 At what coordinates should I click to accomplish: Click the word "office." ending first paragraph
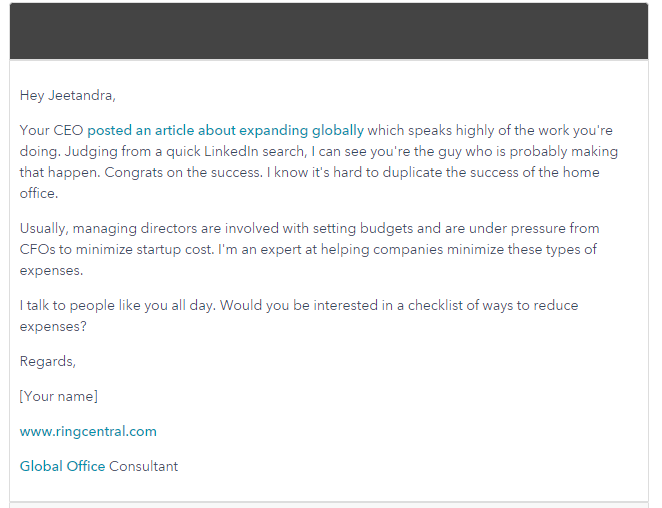coord(39,193)
